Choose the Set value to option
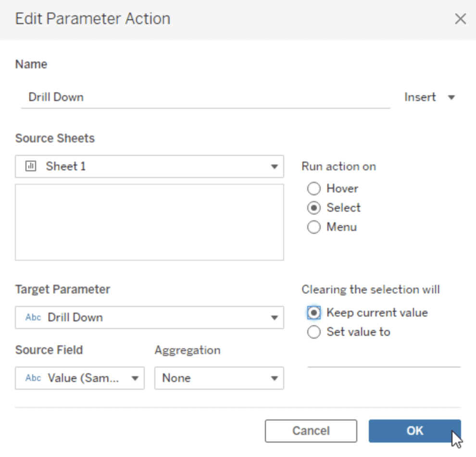The height and width of the screenshot is (457, 476). tap(313, 332)
